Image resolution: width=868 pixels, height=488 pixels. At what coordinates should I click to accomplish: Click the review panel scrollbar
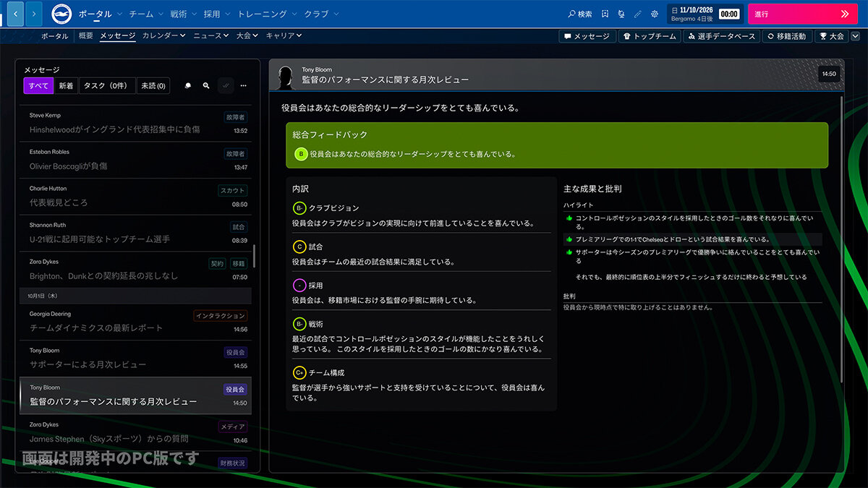coord(841,239)
